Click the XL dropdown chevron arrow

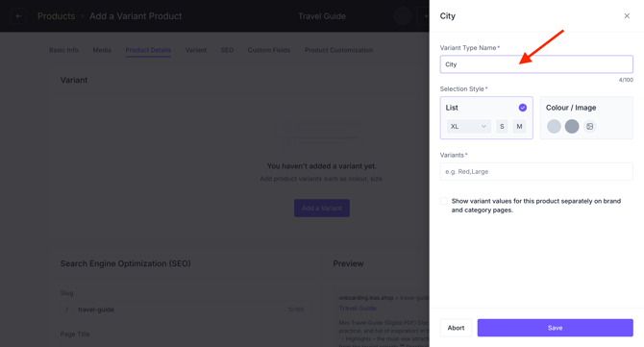pos(483,127)
